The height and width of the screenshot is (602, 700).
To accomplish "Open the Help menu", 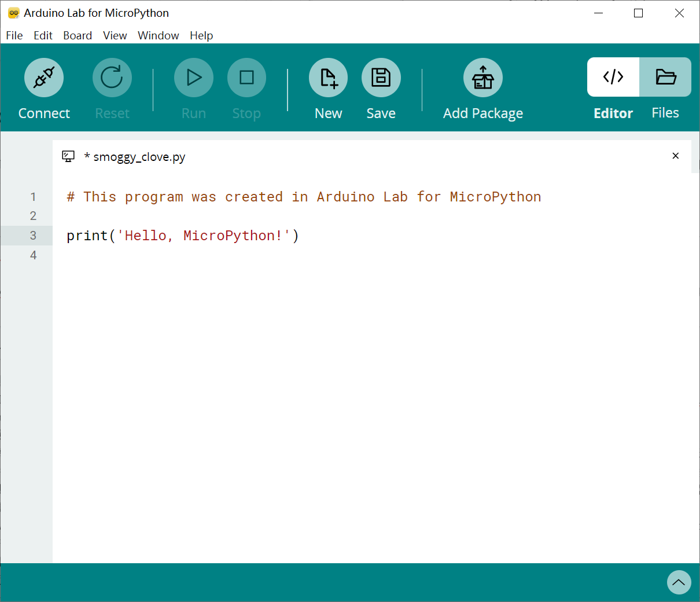I will point(201,35).
